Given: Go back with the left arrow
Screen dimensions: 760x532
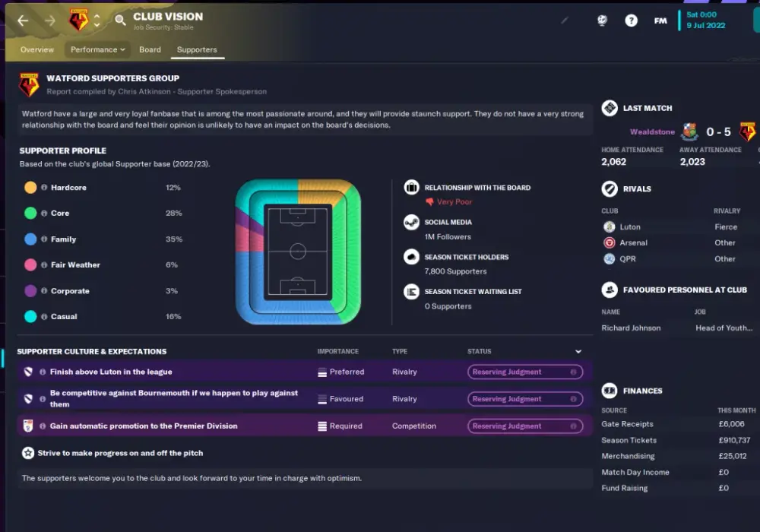Looking at the screenshot, I should pyautogui.click(x=23, y=21).
